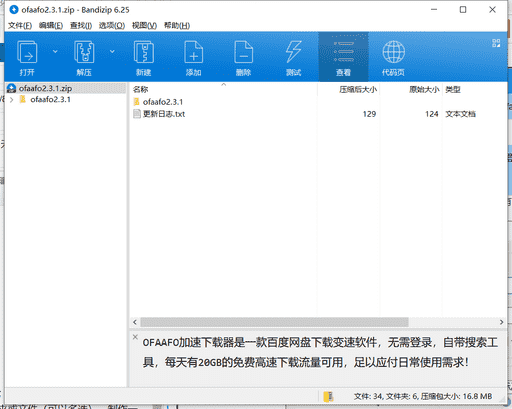Click the 更新日志.txt file icon
The image size is (512, 409).
pyautogui.click(x=137, y=114)
